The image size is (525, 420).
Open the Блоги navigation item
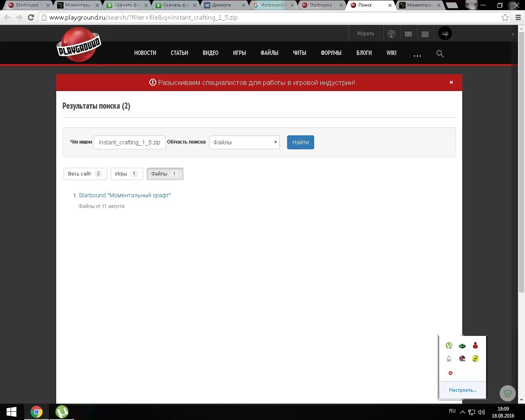pos(364,53)
